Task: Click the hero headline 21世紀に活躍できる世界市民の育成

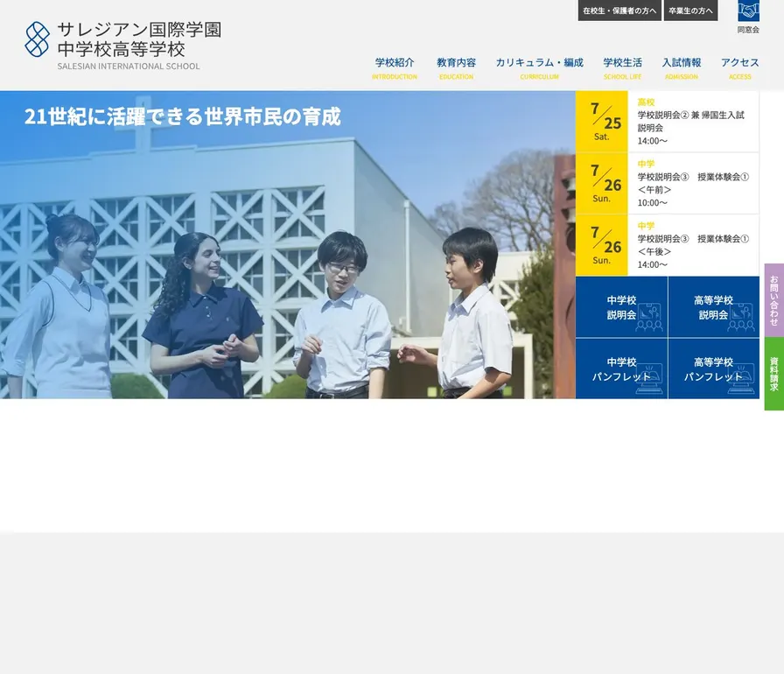Action: point(183,116)
